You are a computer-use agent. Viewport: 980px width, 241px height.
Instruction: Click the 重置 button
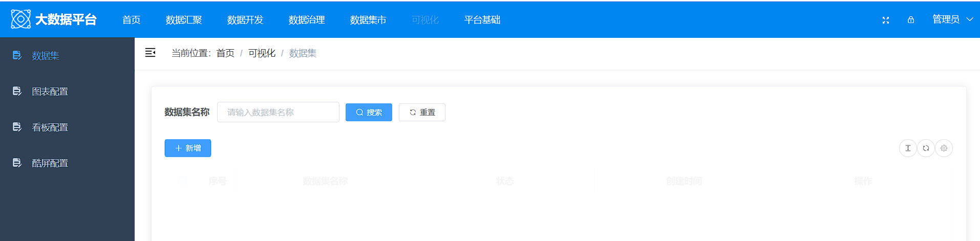(x=422, y=112)
